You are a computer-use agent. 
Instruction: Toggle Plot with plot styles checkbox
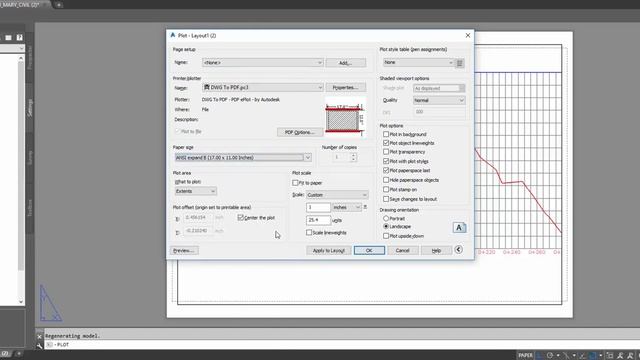click(386, 161)
